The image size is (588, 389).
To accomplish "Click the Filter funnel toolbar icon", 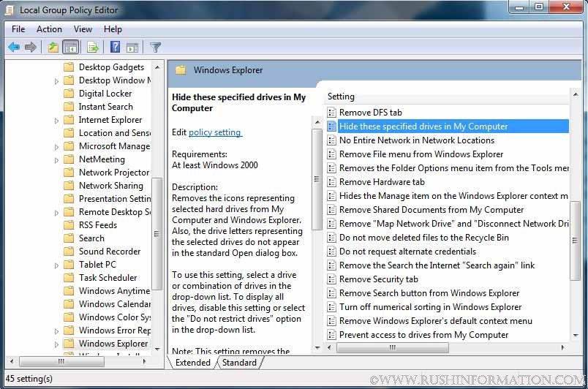I will point(155,48).
